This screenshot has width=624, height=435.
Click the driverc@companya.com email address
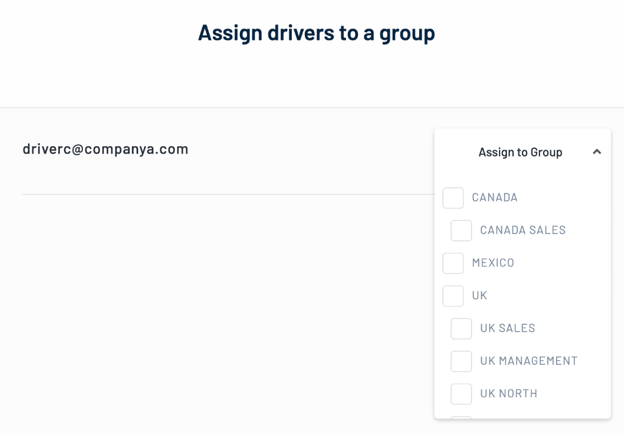coord(106,149)
